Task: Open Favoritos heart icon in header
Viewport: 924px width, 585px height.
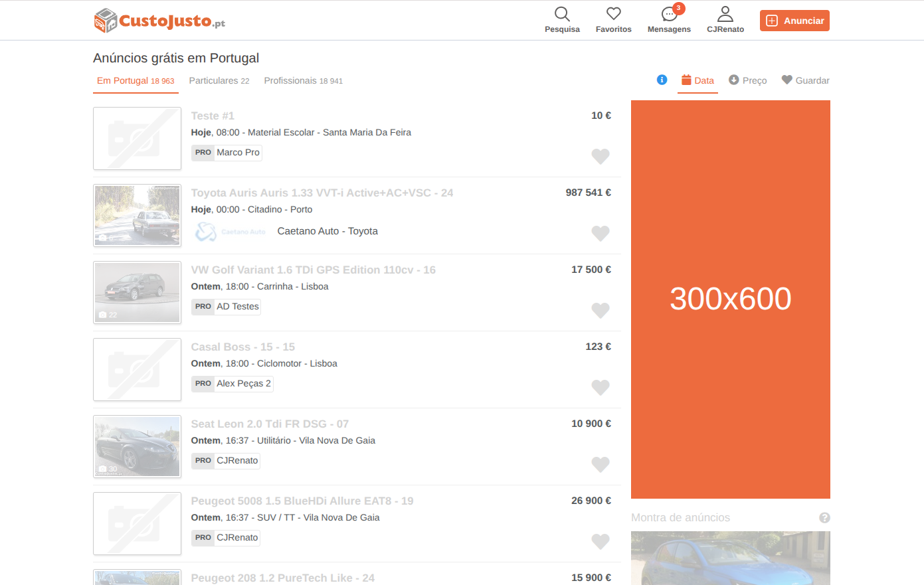Action: point(613,15)
